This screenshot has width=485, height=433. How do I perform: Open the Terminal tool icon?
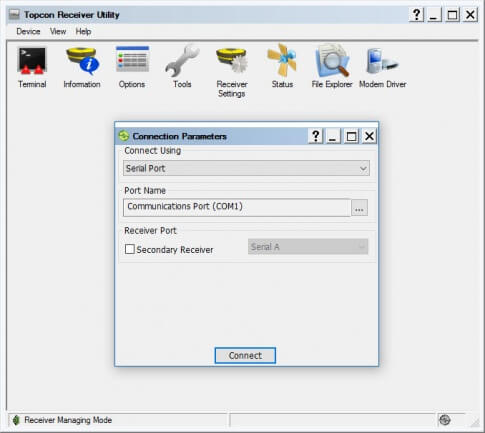pos(32,61)
